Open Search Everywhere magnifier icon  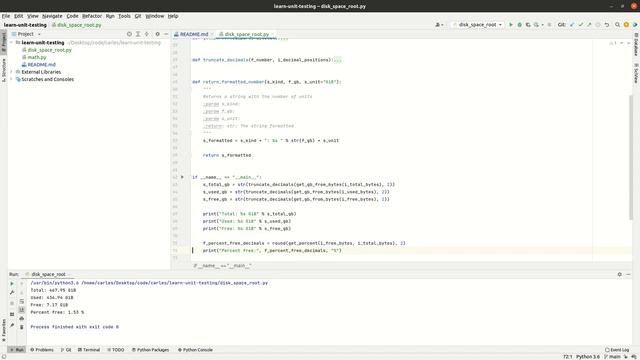pos(618,25)
